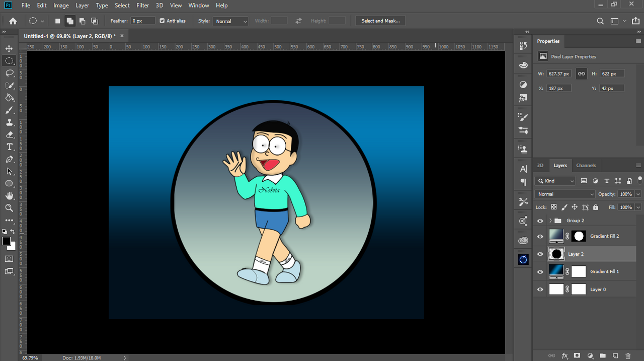Add a layer style with the fx icon
Image resolution: width=644 pixels, height=361 pixels.
(x=565, y=355)
